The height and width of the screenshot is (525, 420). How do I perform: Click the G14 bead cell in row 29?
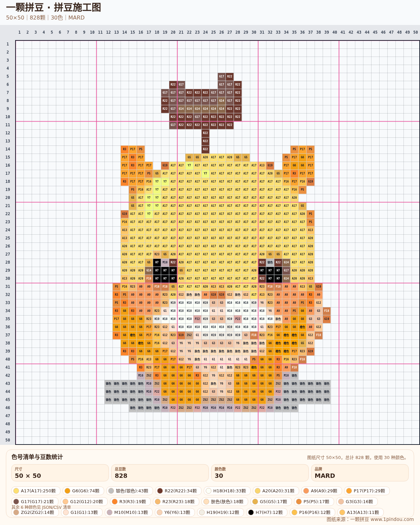[149, 270]
